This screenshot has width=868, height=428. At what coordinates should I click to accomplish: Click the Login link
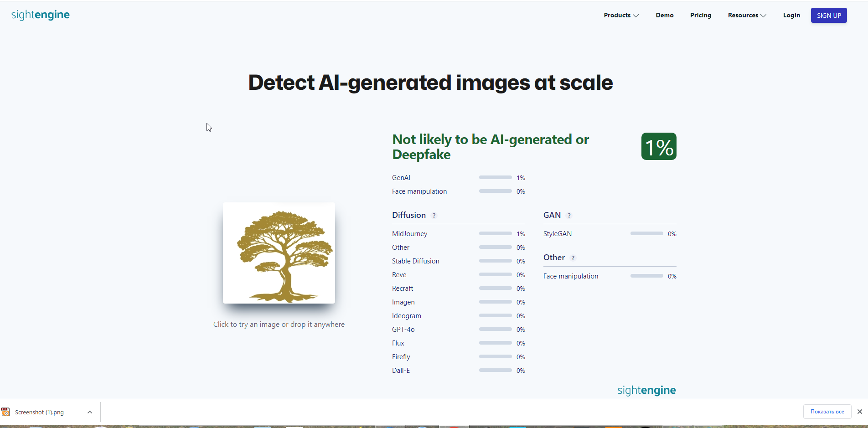pyautogui.click(x=791, y=15)
